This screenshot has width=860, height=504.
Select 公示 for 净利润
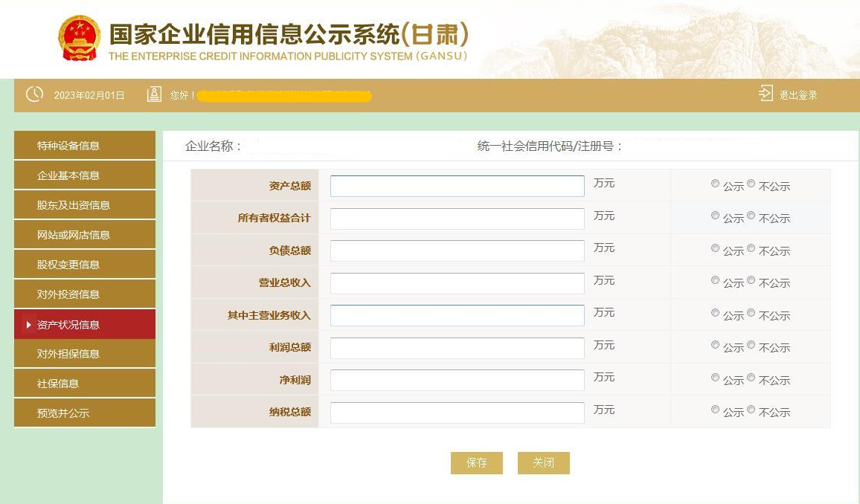pyautogui.click(x=715, y=378)
